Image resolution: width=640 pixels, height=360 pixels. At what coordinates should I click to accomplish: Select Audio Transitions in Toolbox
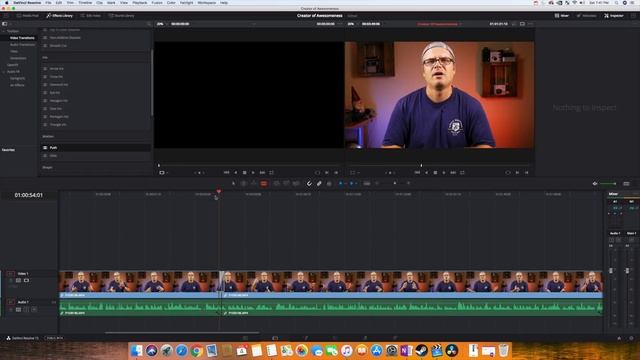coord(22,44)
